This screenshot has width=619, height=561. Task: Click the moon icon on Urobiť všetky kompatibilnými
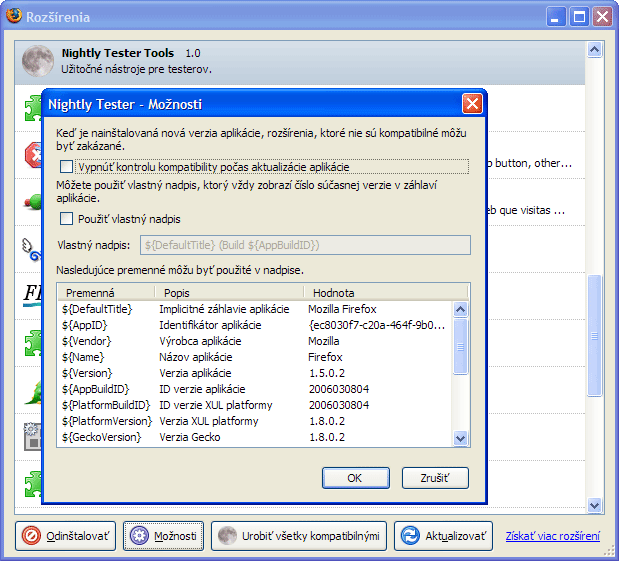tap(227, 536)
